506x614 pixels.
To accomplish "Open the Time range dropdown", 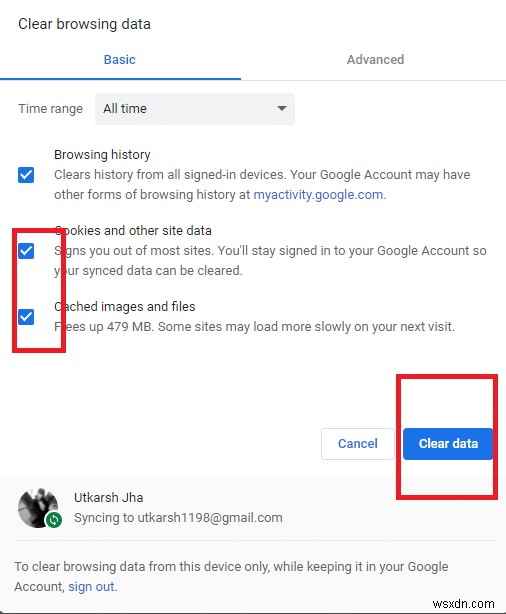I will click(x=195, y=109).
